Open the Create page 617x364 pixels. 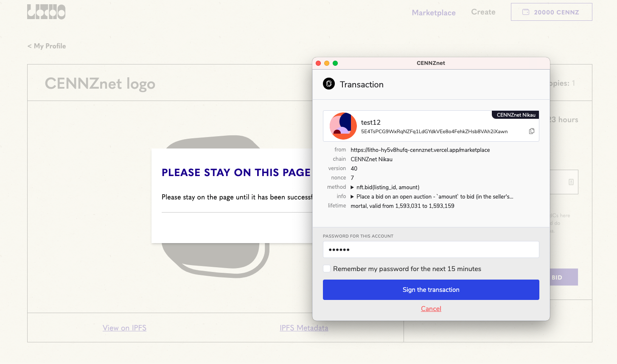pos(483,12)
